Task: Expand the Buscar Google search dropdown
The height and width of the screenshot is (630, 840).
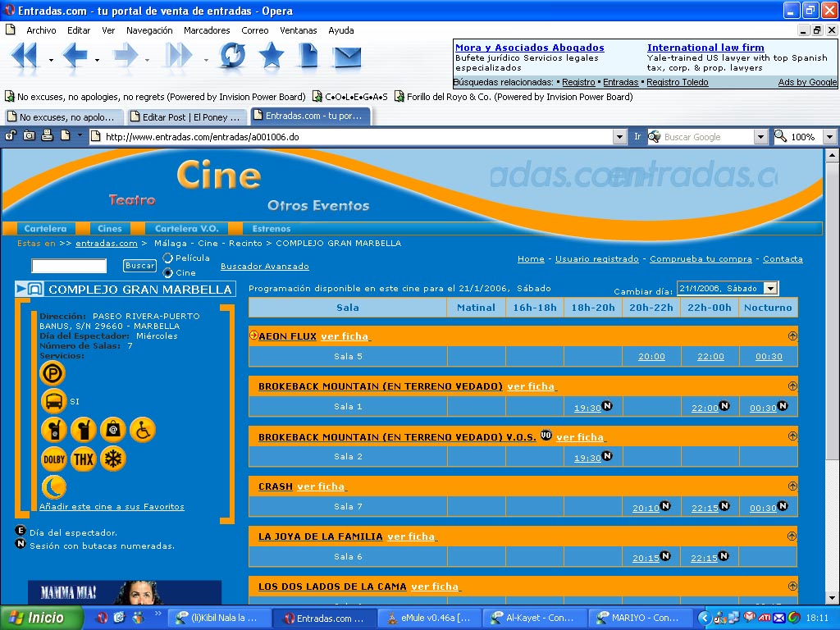Action: [760, 137]
